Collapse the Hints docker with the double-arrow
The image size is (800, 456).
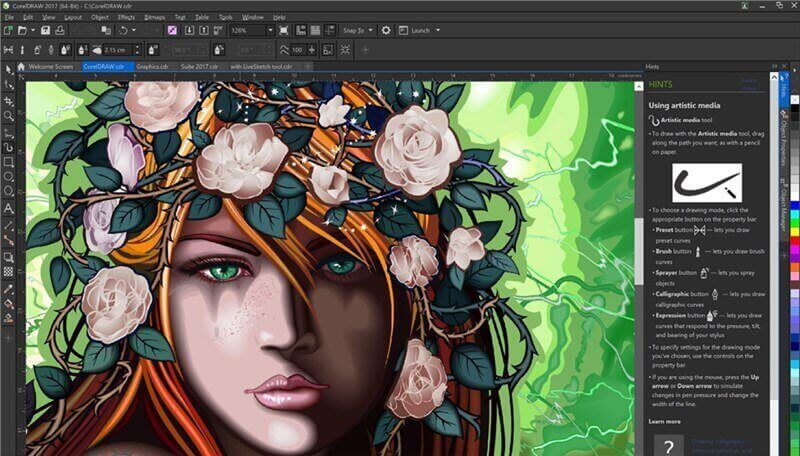774,66
